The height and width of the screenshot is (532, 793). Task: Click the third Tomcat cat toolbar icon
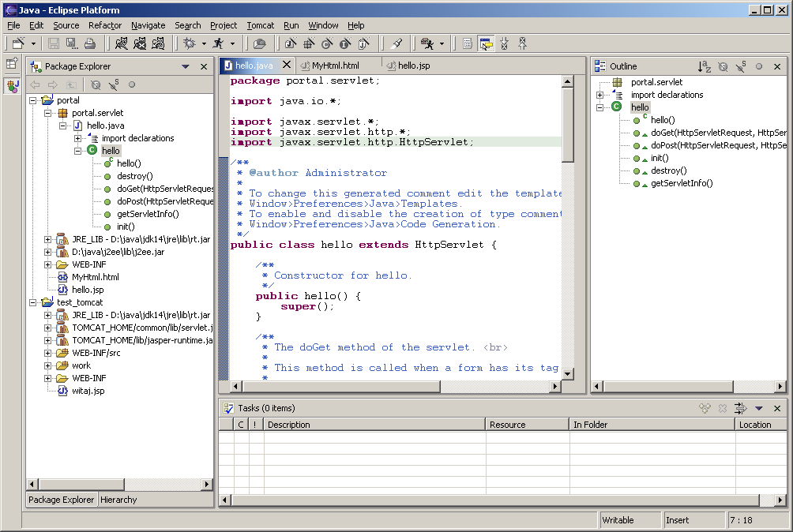pos(158,43)
